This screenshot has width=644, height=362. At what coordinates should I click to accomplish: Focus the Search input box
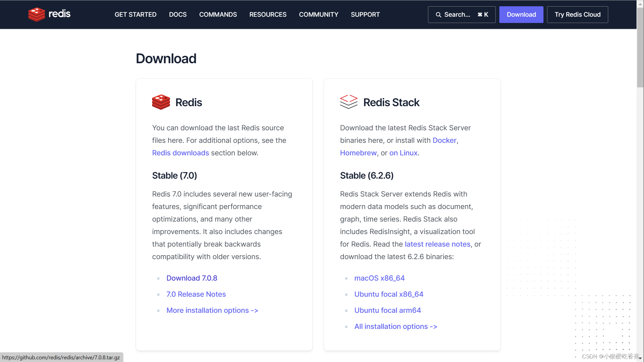(461, 15)
